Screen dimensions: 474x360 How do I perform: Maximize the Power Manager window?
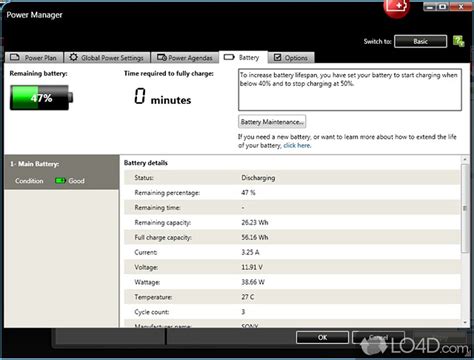pyautogui.click(x=443, y=7)
